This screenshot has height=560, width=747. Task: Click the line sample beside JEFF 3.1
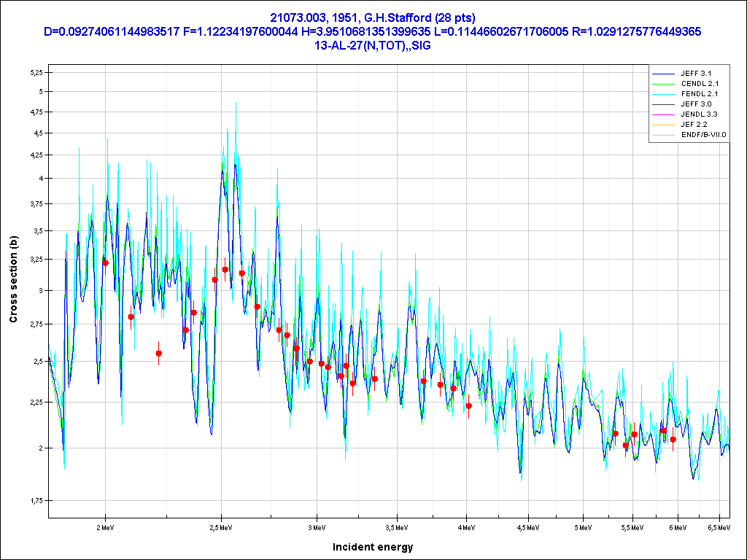click(x=662, y=74)
